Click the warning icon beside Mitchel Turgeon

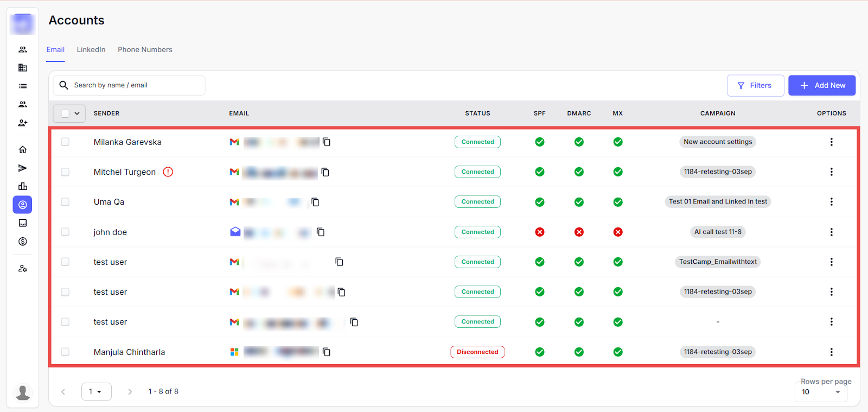click(168, 172)
